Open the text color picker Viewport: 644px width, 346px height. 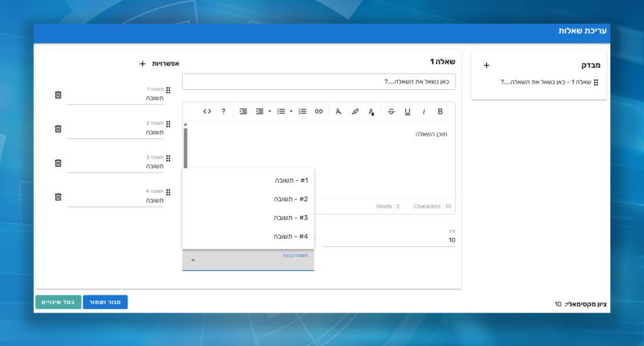(371, 111)
